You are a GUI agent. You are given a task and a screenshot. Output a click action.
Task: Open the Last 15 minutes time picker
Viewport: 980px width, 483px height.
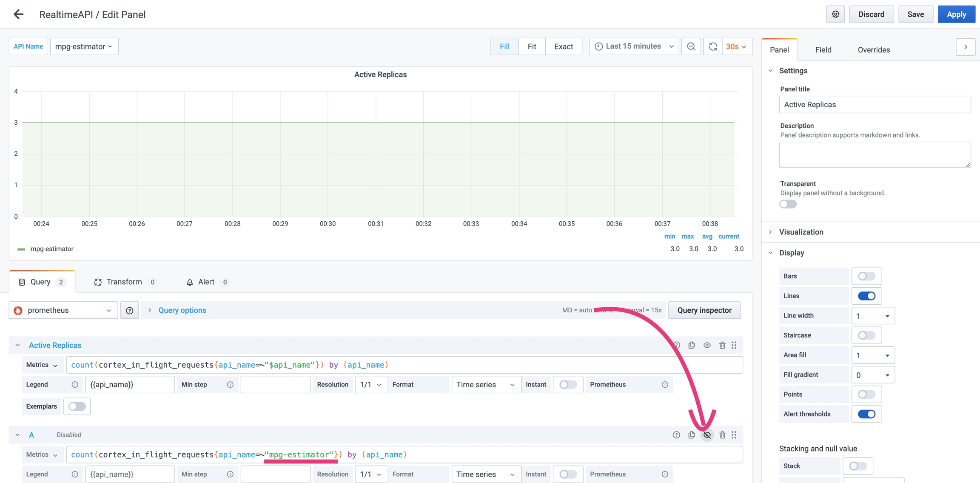(634, 46)
